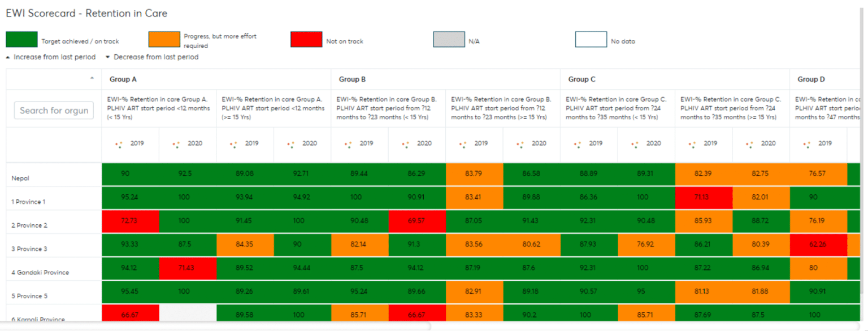Click the dotted legend icon beside Group A 2019 header
Screen dimensions: 868x331
tap(119, 145)
